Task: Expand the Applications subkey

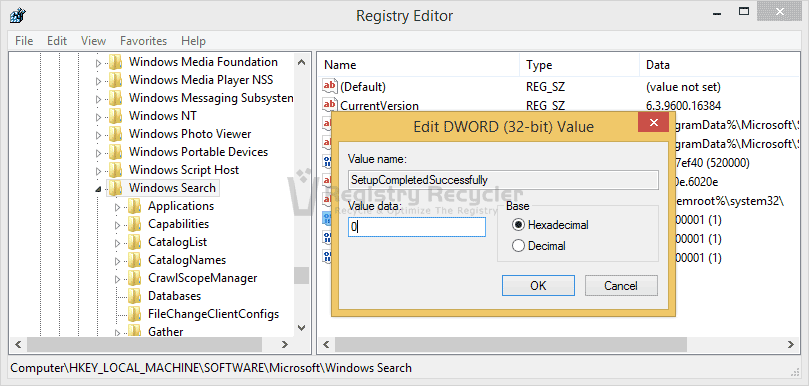Action: [118, 208]
